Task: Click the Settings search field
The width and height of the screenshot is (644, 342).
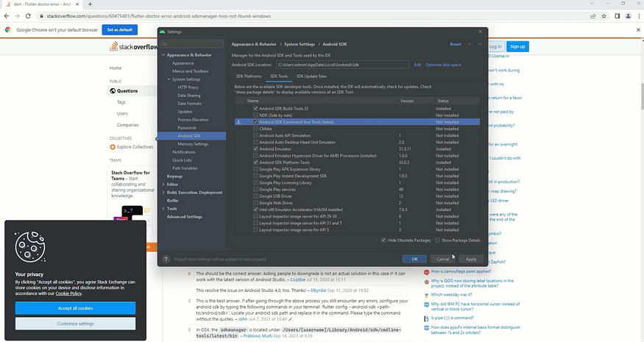Action: tap(192, 43)
